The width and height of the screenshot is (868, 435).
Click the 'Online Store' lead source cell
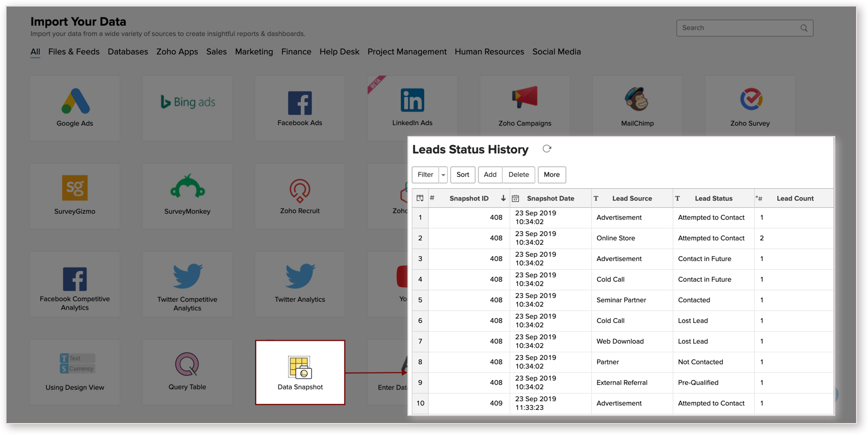click(x=632, y=238)
